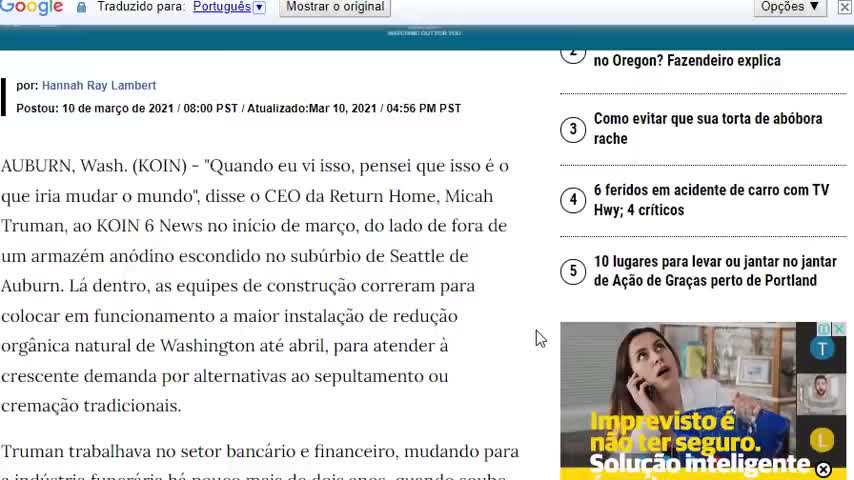
Task: Open author link Hannah Ray Lambert
Action: 99,86
